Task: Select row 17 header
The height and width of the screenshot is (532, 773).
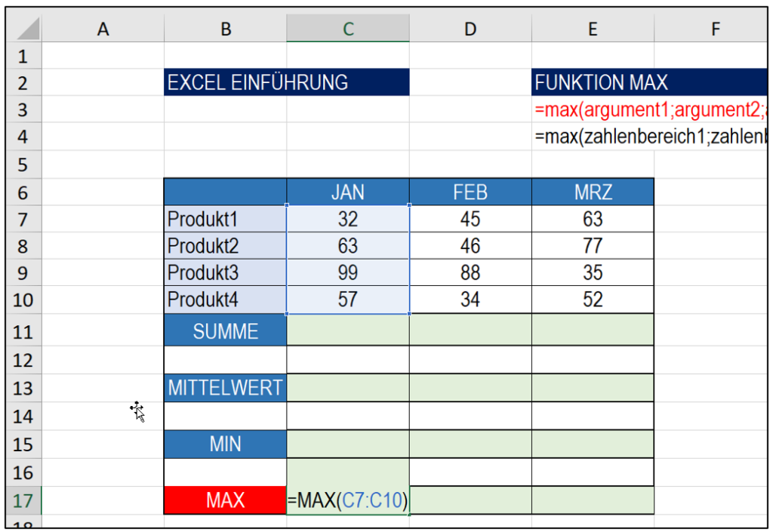Action: tap(23, 500)
